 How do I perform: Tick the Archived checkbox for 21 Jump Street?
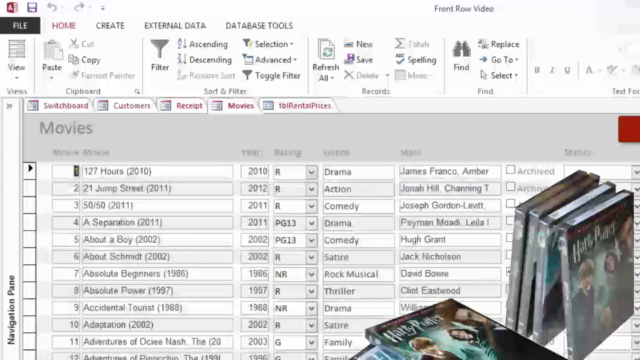(511, 187)
